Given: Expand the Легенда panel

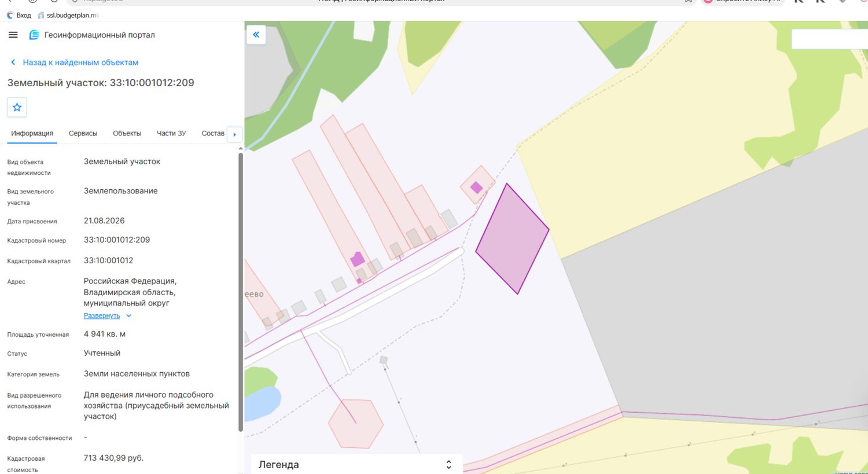Looking at the screenshot, I should click(356, 465).
